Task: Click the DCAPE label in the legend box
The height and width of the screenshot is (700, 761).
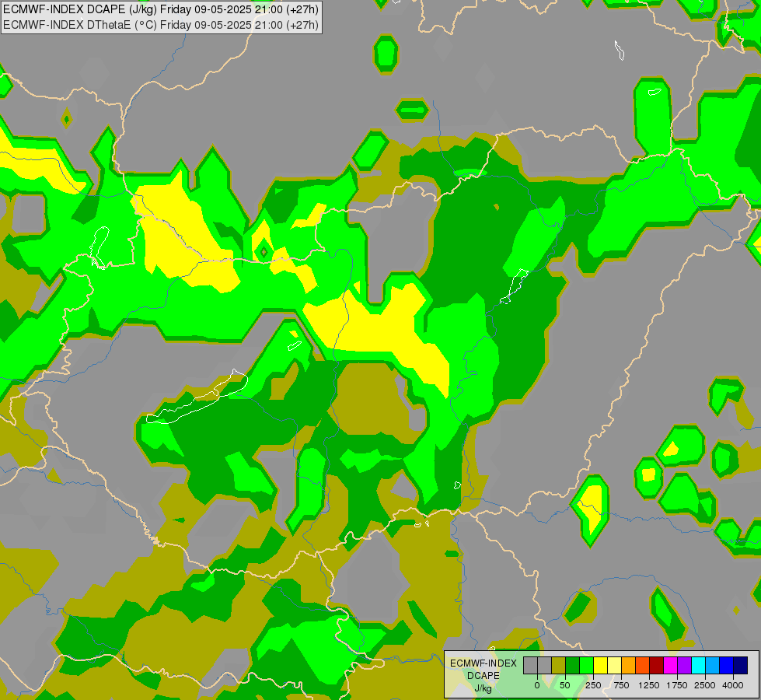Action: coord(483,676)
